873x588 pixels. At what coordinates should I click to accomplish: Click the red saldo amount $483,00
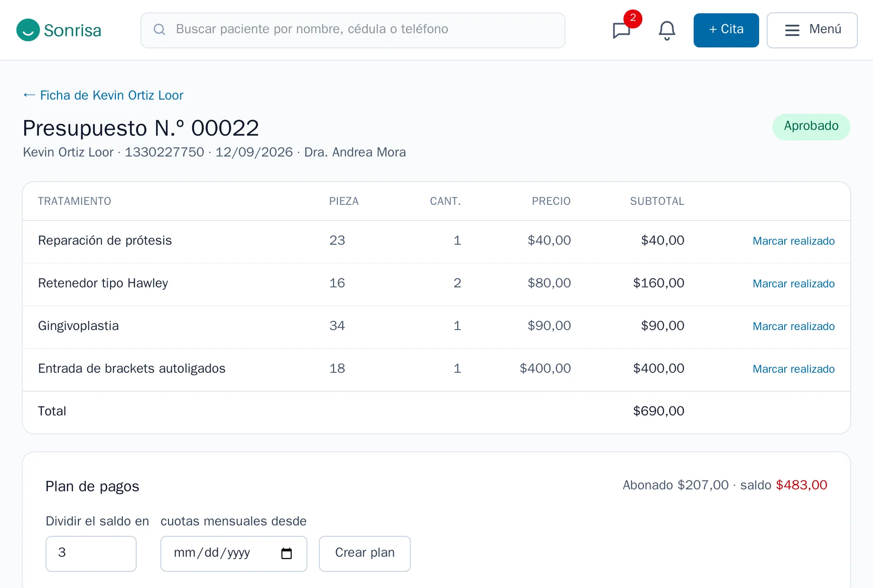[x=801, y=485]
